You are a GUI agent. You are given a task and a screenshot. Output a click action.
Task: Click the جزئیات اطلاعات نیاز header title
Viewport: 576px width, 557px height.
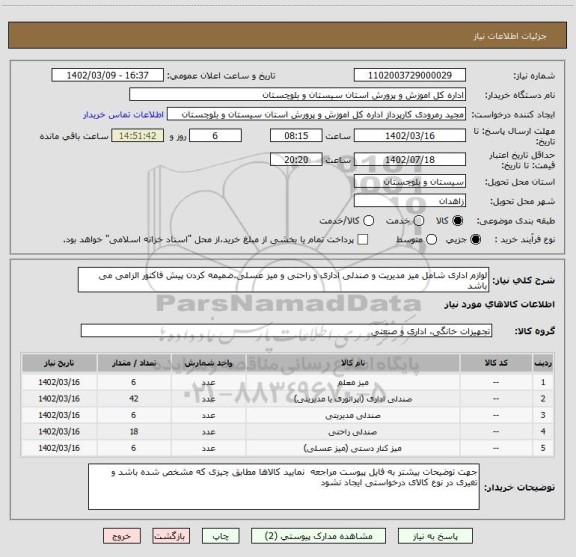[x=510, y=36]
